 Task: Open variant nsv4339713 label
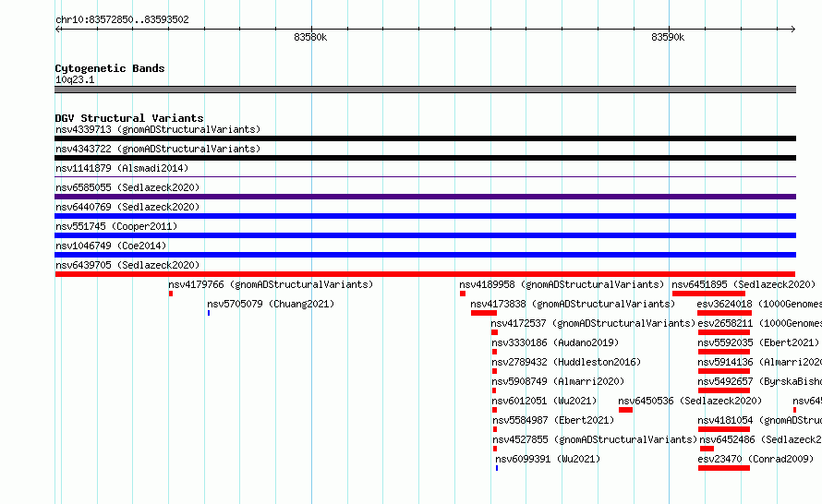[x=158, y=129]
